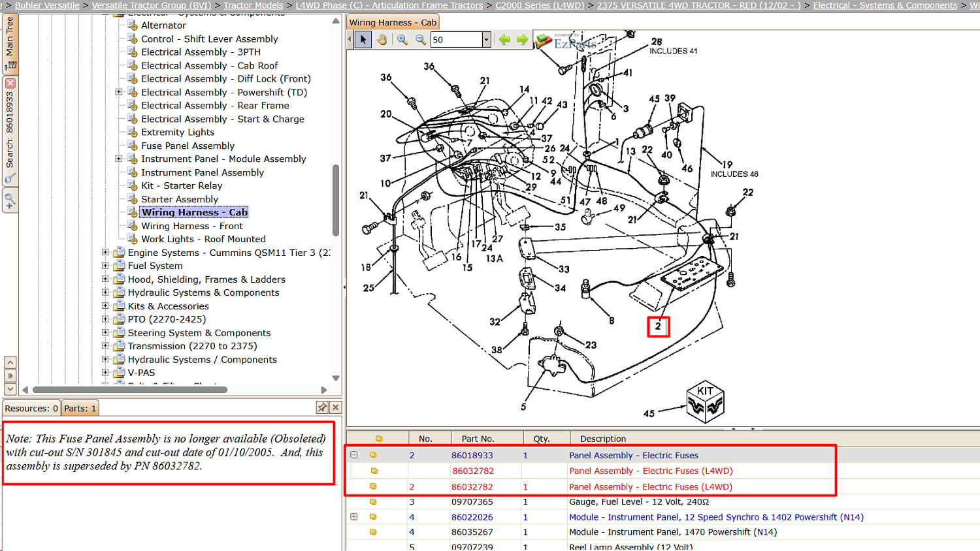980x551 pixels.
Task: Switch to Search: 86018933 side tab
Action: tap(10, 131)
